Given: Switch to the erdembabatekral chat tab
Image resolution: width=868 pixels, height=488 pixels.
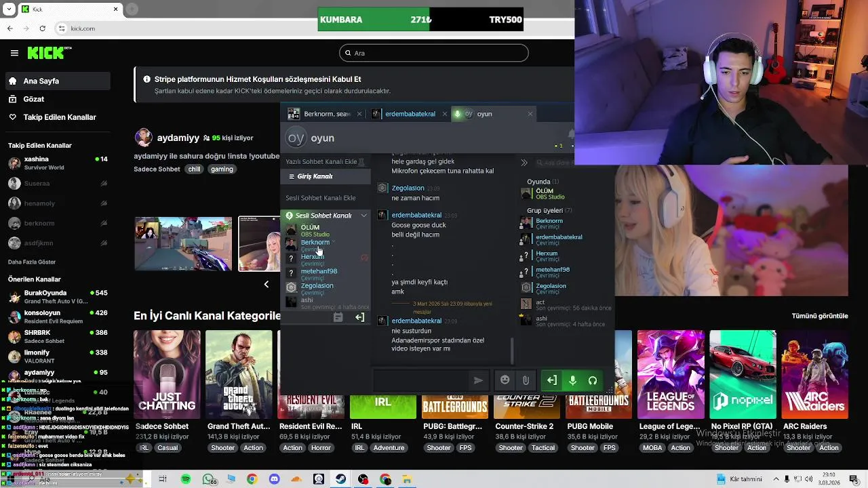Looking at the screenshot, I should point(409,114).
